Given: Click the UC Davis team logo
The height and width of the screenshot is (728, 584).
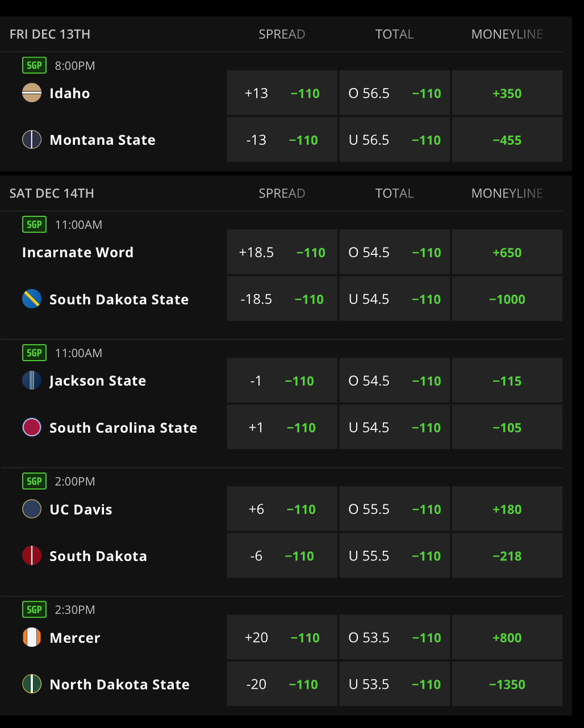Looking at the screenshot, I should (32, 509).
